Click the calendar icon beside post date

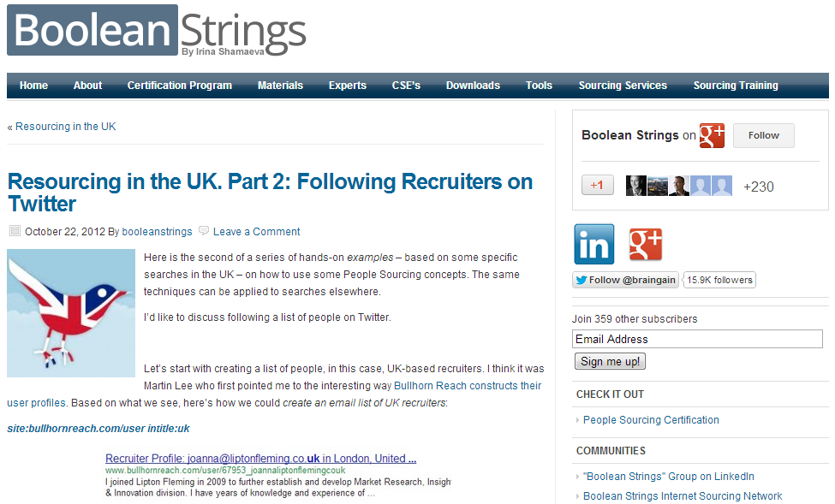click(15, 231)
